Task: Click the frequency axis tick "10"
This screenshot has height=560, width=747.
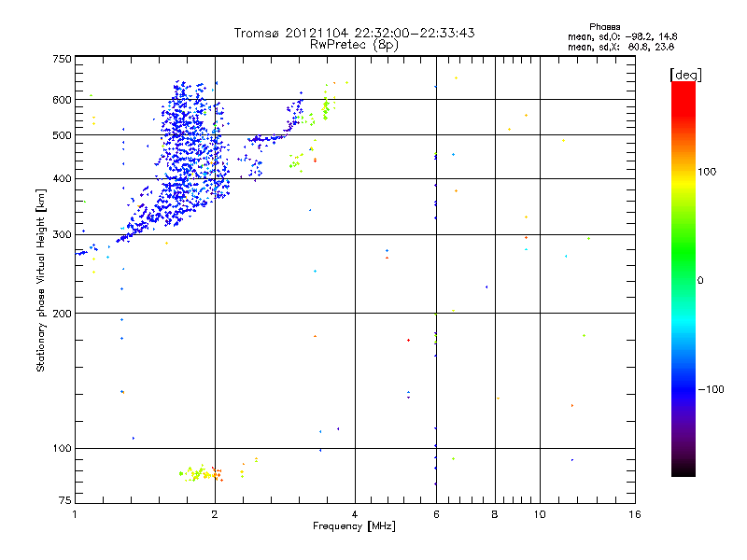Action: tap(540, 514)
